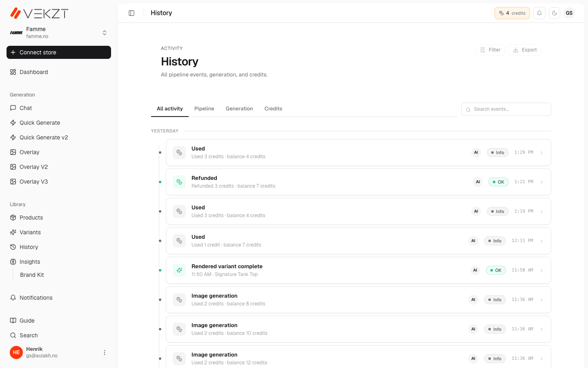Switch to the Credits tab
The image size is (588, 368).
(273, 109)
